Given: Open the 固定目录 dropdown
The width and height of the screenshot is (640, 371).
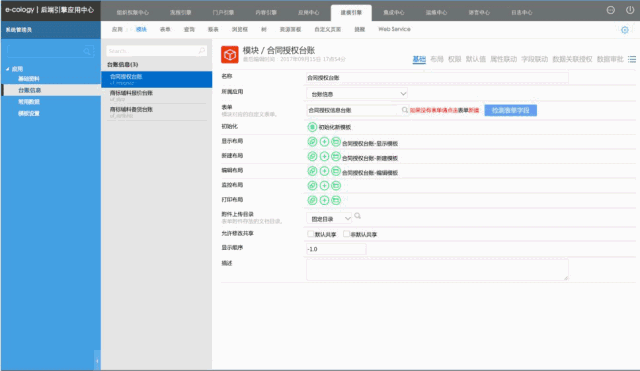Looking at the screenshot, I should click(x=329, y=219).
